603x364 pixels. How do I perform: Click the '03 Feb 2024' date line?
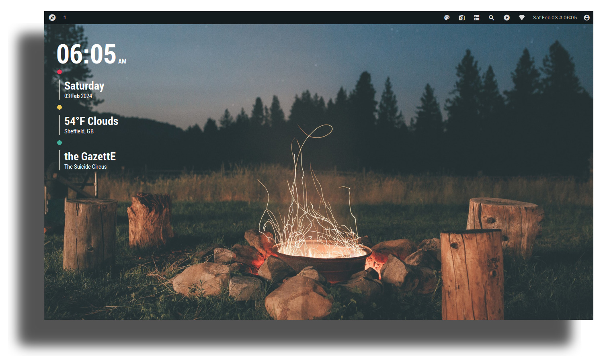click(x=78, y=96)
